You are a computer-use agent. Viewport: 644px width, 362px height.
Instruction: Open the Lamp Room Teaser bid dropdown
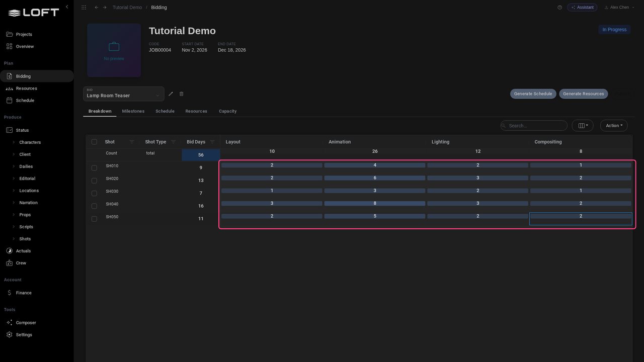124,94
